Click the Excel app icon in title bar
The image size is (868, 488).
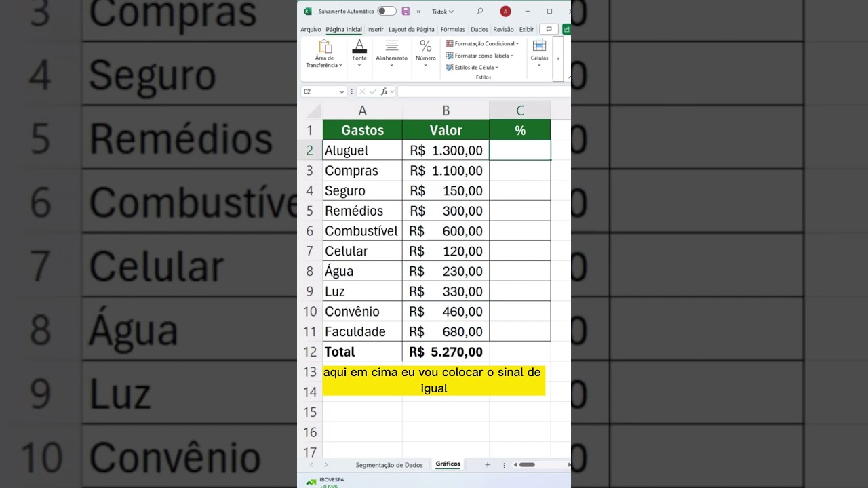click(307, 12)
